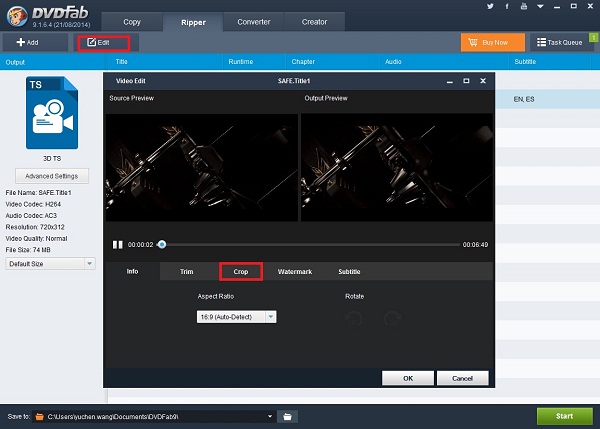
Task: Open the title bar dropdown menu arrow
Action: click(540, 7)
